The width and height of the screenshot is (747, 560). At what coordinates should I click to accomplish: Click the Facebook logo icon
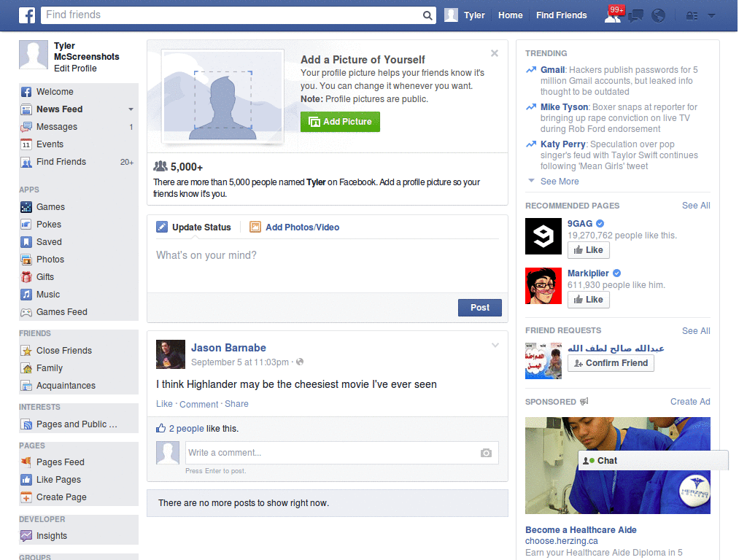27,15
